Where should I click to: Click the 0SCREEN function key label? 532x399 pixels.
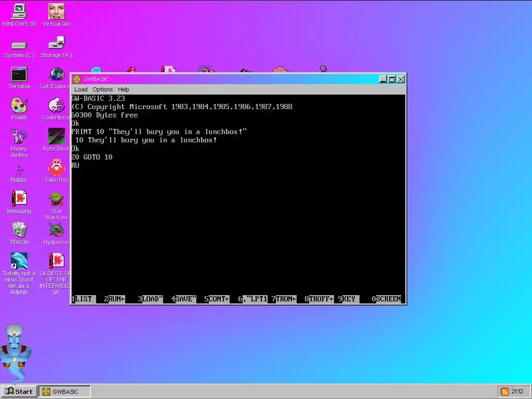386,299
